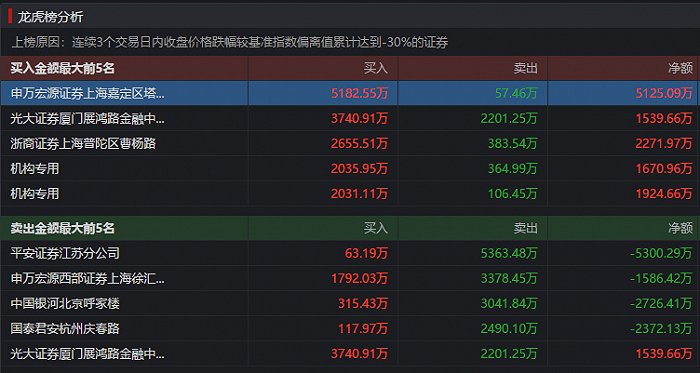Click 净额 column header in top sellers table
Screen dimensions: 700x373
[680, 228]
